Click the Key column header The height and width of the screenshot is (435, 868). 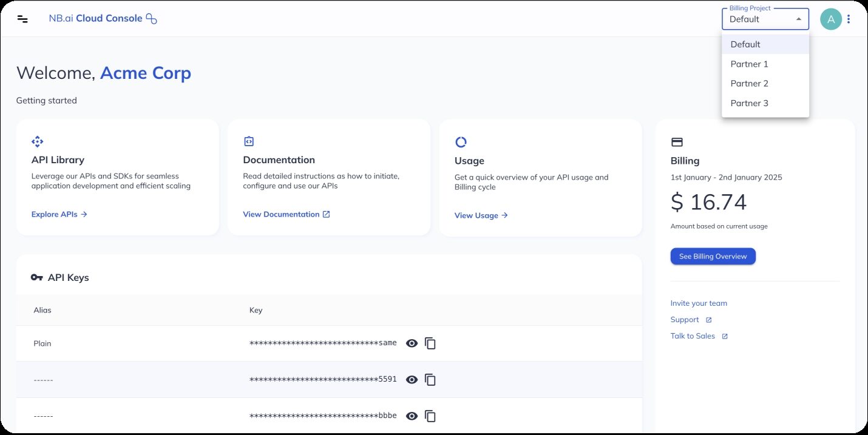pyautogui.click(x=256, y=310)
